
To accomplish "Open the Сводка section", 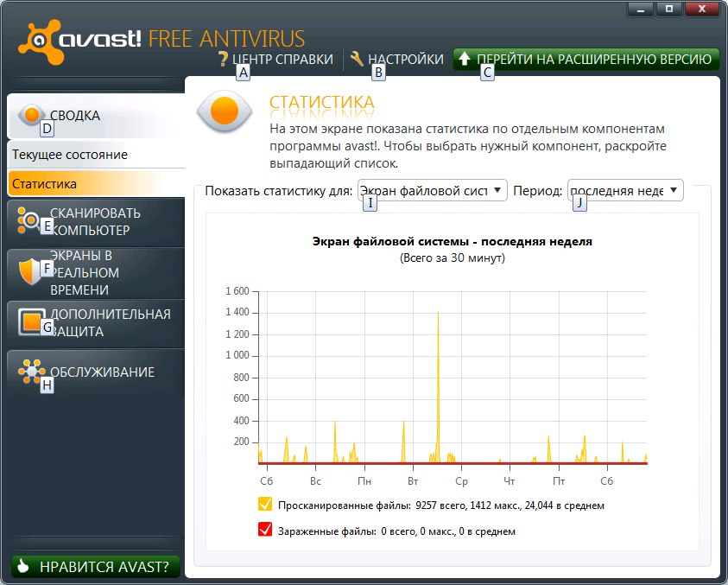I will 96,115.
